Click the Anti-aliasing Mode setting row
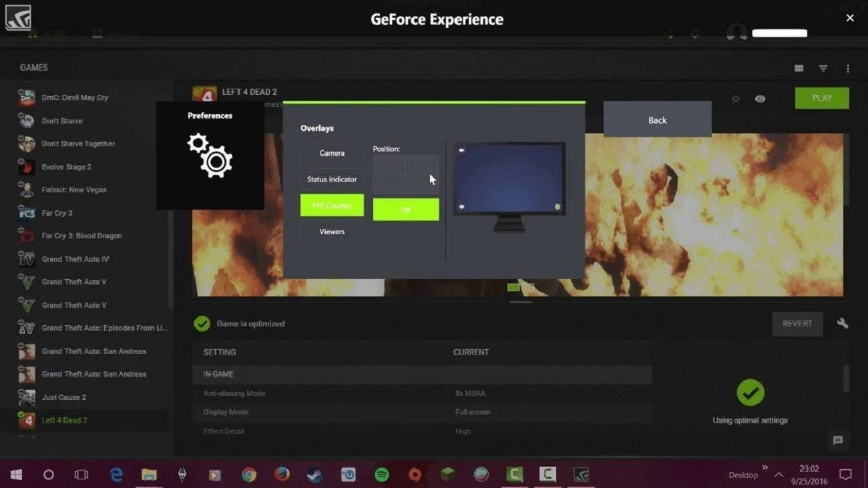Image resolution: width=868 pixels, height=488 pixels. 422,393
